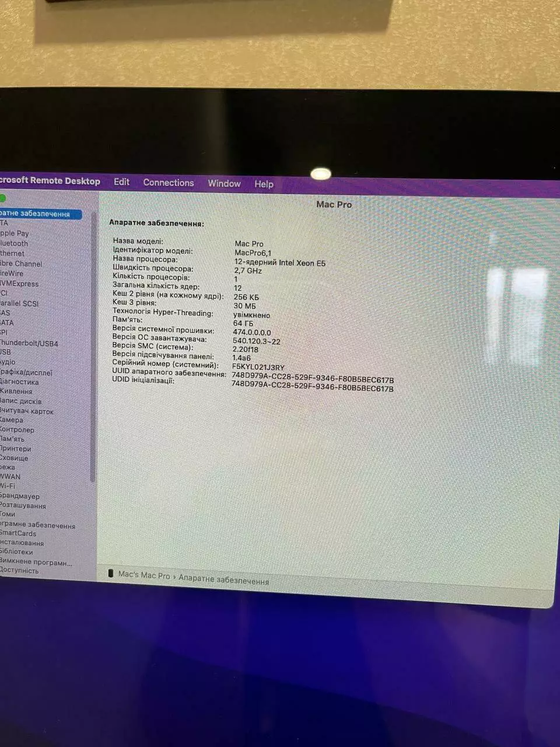The height and width of the screenshot is (747, 560).
Task: Show the Брандмауер network section
Action: pyautogui.click(x=20, y=496)
